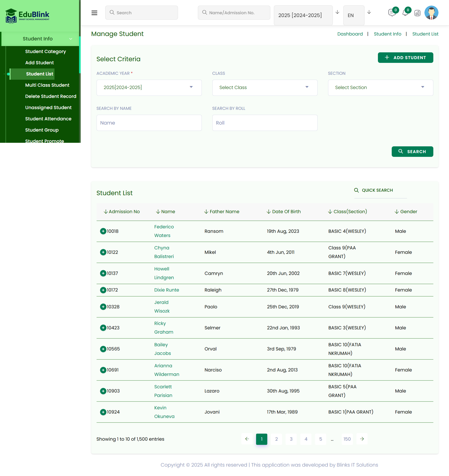Open the Select Section dropdown
Screen dimensions: 449x476
pos(380,87)
